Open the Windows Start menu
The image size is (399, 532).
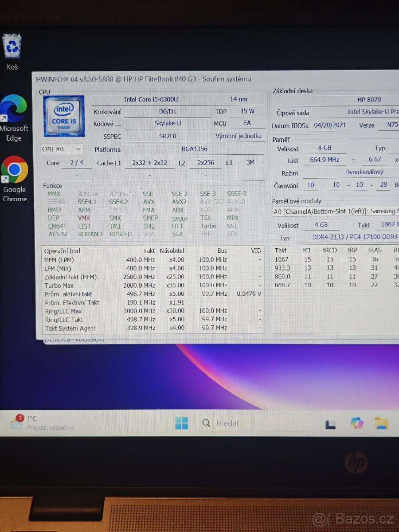[181, 423]
